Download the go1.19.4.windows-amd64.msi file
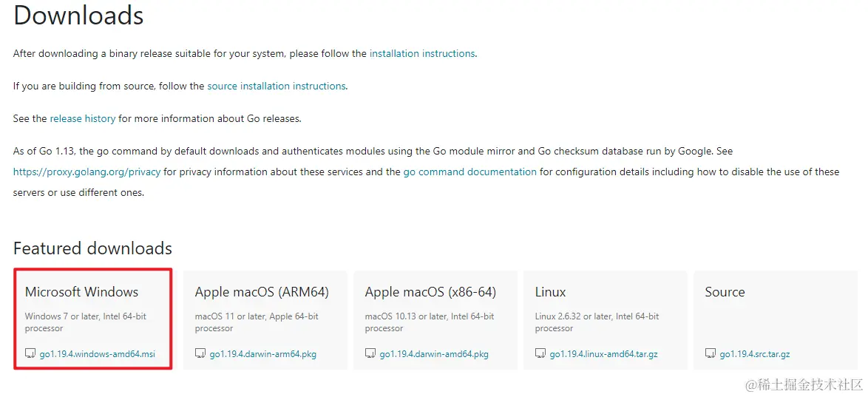The image size is (868, 397). [98, 354]
